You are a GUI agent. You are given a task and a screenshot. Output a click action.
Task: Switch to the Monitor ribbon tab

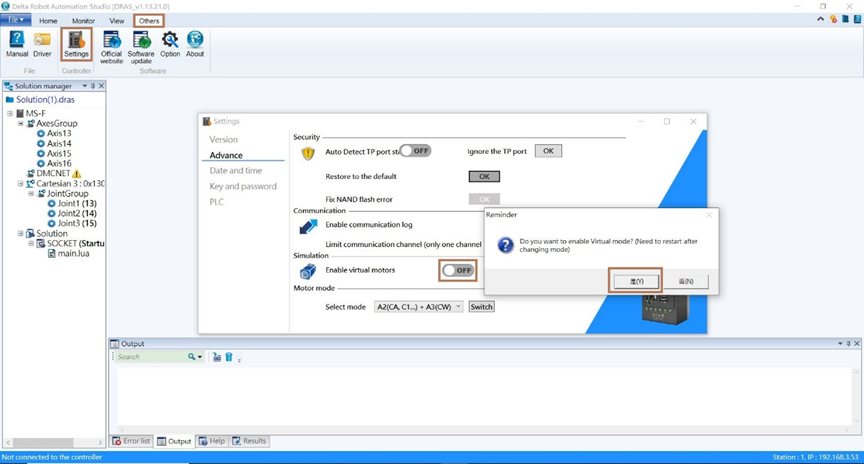[x=83, y=21]
